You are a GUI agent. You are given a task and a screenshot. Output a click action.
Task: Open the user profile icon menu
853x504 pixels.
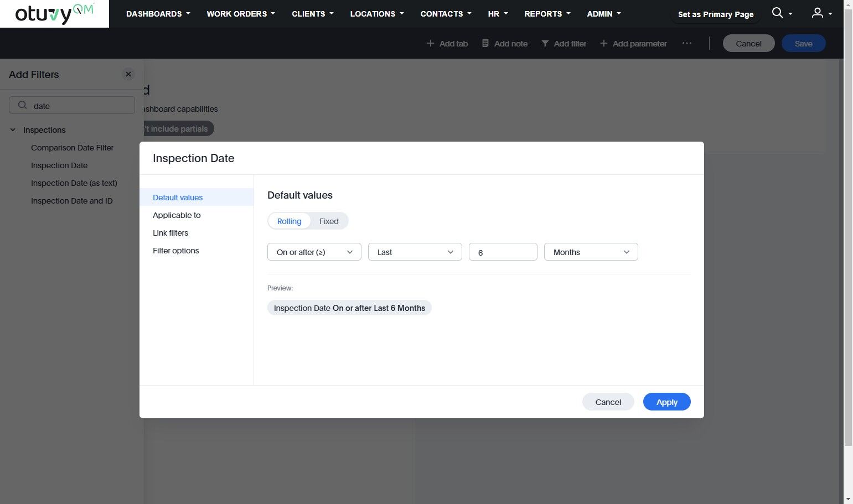(x=817, y=13)
